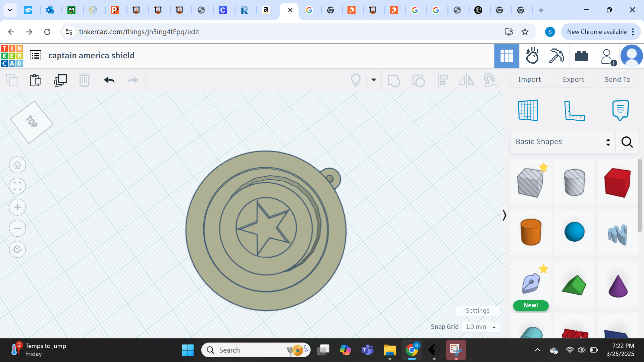Select the Workplane tool

[528, 110]
